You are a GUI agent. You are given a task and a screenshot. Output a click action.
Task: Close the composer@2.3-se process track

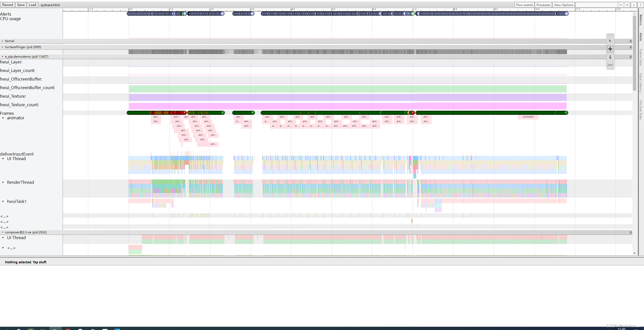point(630,232)
